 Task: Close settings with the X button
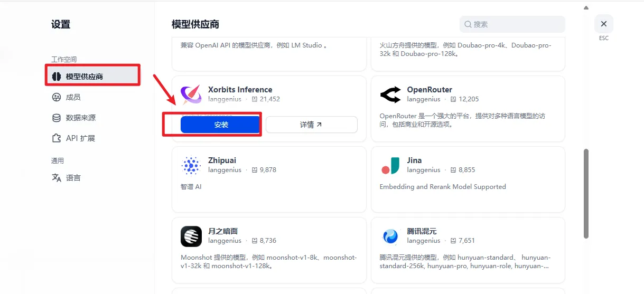point(603,24)
